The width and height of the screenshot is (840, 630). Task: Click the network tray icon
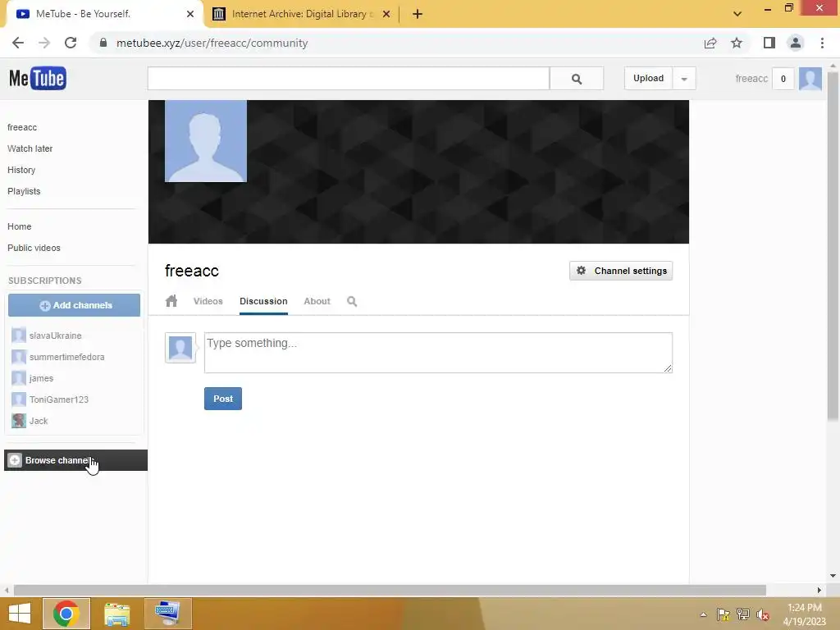click(743, 614)
